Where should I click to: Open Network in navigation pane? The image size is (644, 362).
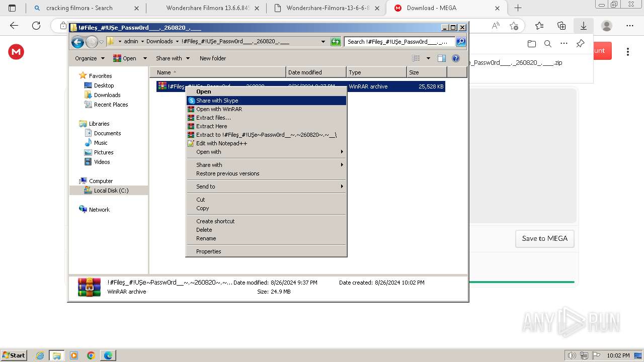[x=99, y=210]
